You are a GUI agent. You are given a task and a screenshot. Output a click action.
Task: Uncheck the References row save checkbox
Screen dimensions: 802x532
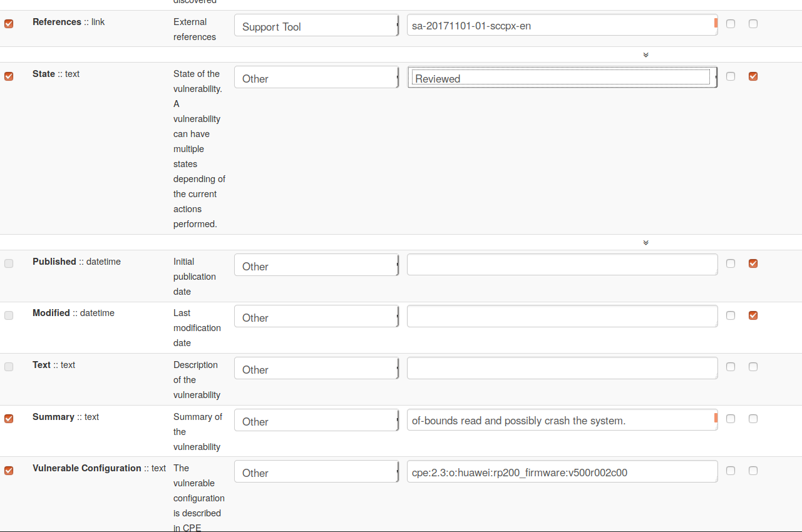click(9, 24)
